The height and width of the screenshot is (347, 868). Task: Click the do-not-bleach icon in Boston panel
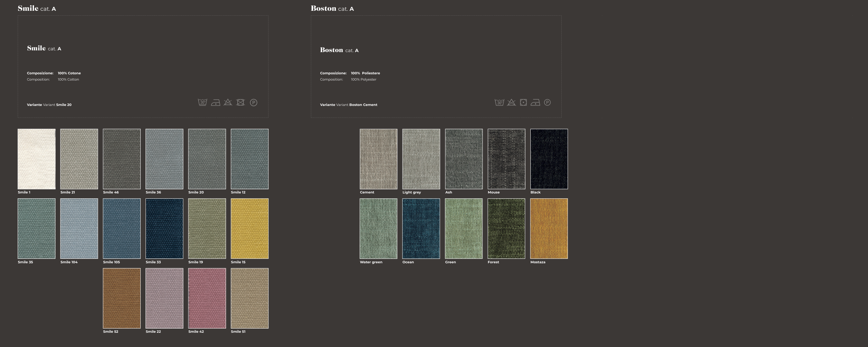tap(511, 102)
